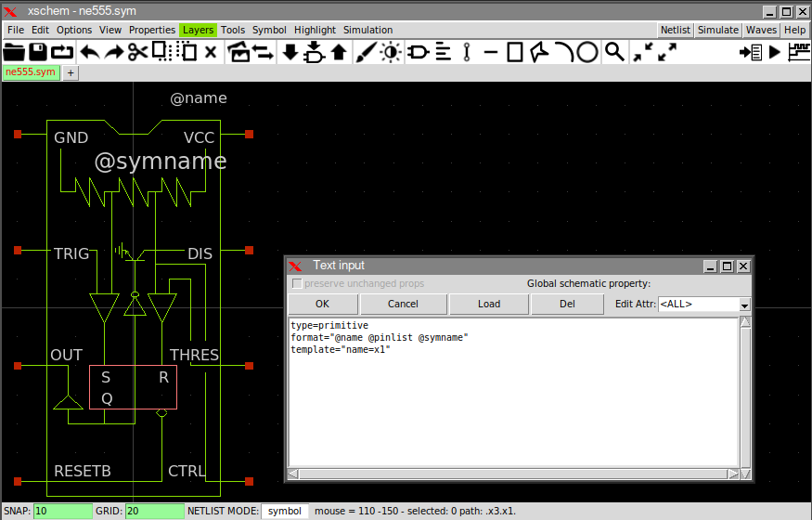Switch to the ne555.sym tab
Viewport: 812px width, 520px height.
coord(31,71)
